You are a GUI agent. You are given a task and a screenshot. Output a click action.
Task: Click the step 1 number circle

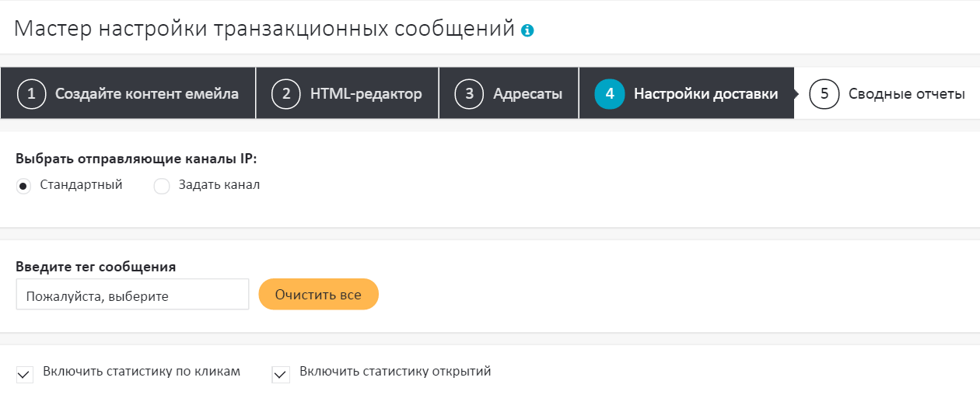point(32,94)
